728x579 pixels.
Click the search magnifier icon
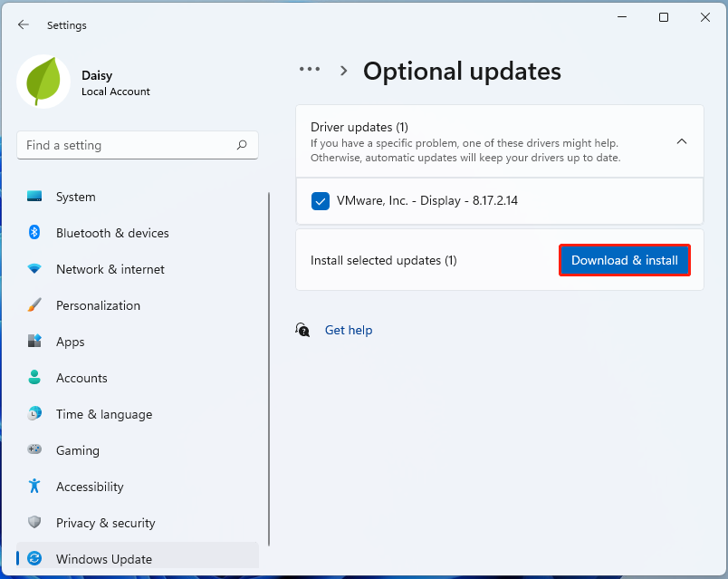pyautogui.click(x=243, y=145)
